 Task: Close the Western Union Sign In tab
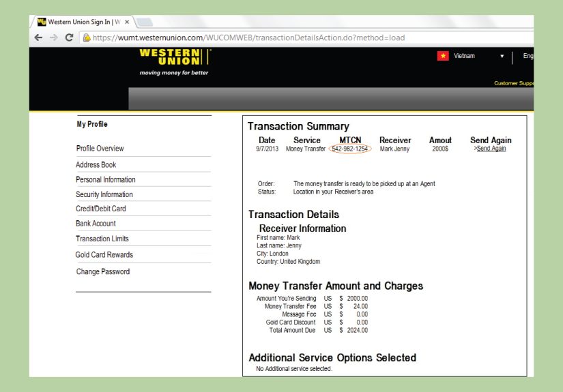pyautogui.click(x=127, y=22)
